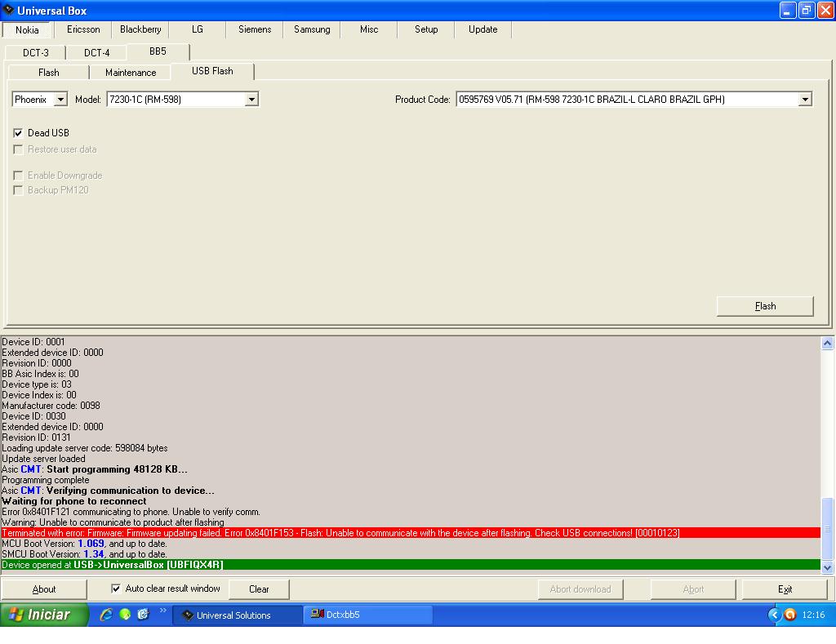This screenshot has width=836, height=644.
Task: Click 'Update server loaded' log line
Action: tap(43, 459)
